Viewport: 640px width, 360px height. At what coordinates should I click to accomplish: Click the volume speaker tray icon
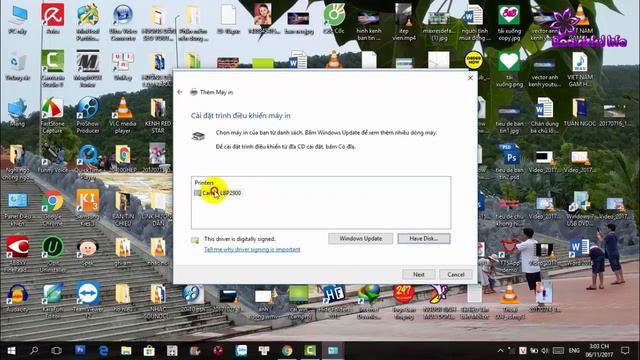tap(544, 351)
